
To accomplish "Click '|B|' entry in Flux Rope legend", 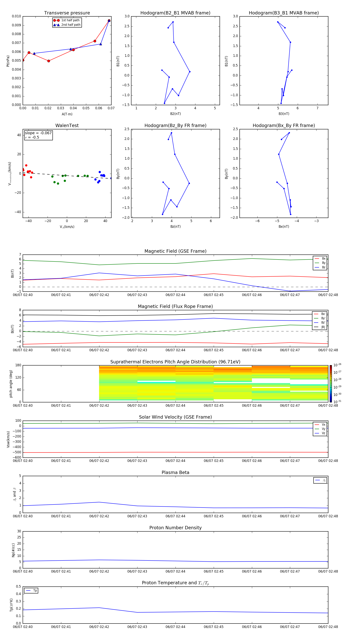I will pyautogui.click(x=320, y=327).
